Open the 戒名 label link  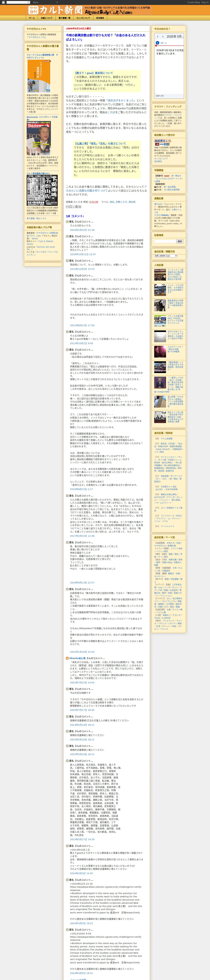pyautogui.click(x=112, y=202)
